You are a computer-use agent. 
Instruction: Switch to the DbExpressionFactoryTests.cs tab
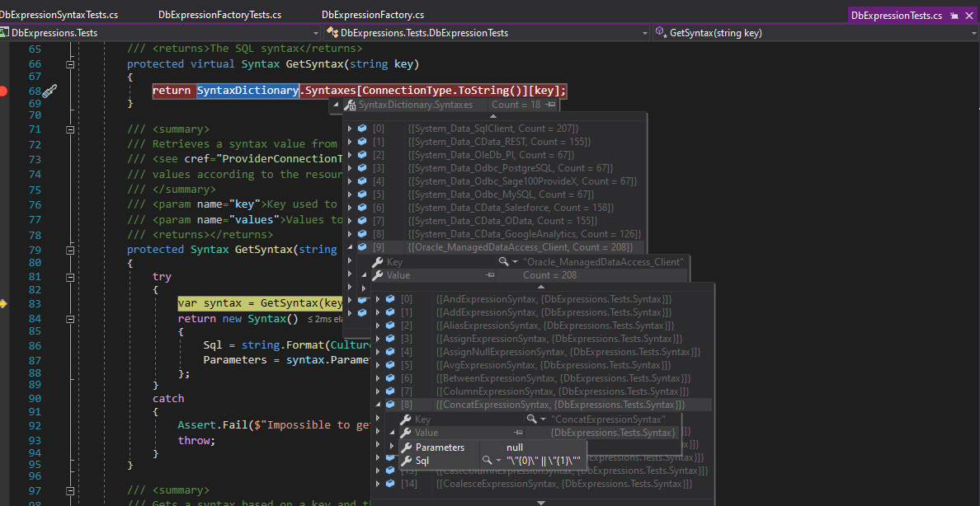[219, 15]
